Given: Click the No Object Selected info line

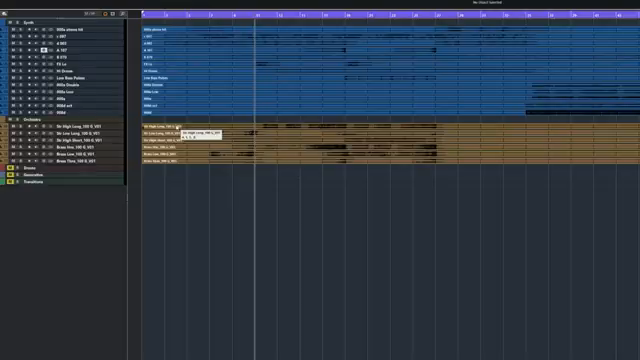Looking at the screenshot, I should pyautogui.click(x=487, y=2).
